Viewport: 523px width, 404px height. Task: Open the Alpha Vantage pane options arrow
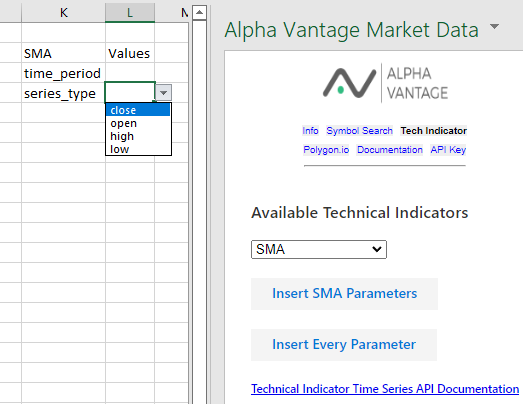pos(494,26)
